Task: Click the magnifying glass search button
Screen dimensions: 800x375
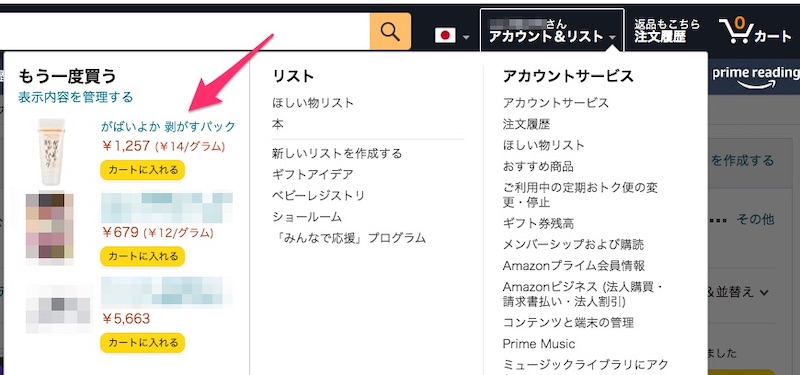Action: coord(390,32)
